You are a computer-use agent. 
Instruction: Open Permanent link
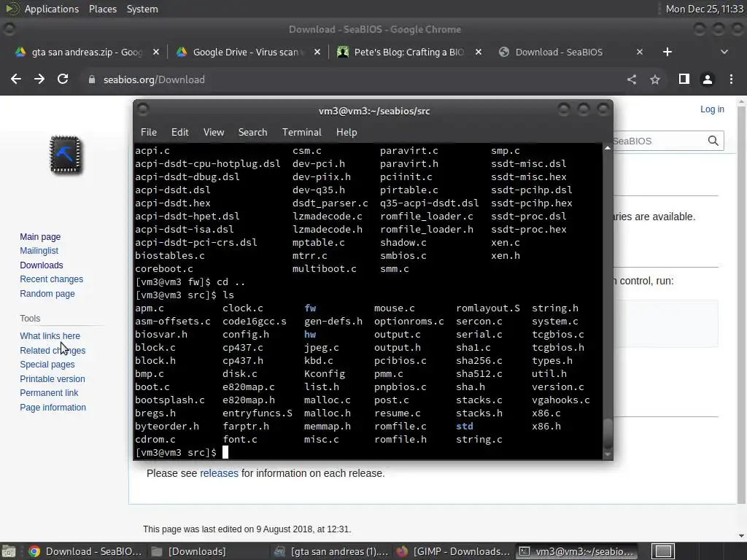click(x=49, y=393)
